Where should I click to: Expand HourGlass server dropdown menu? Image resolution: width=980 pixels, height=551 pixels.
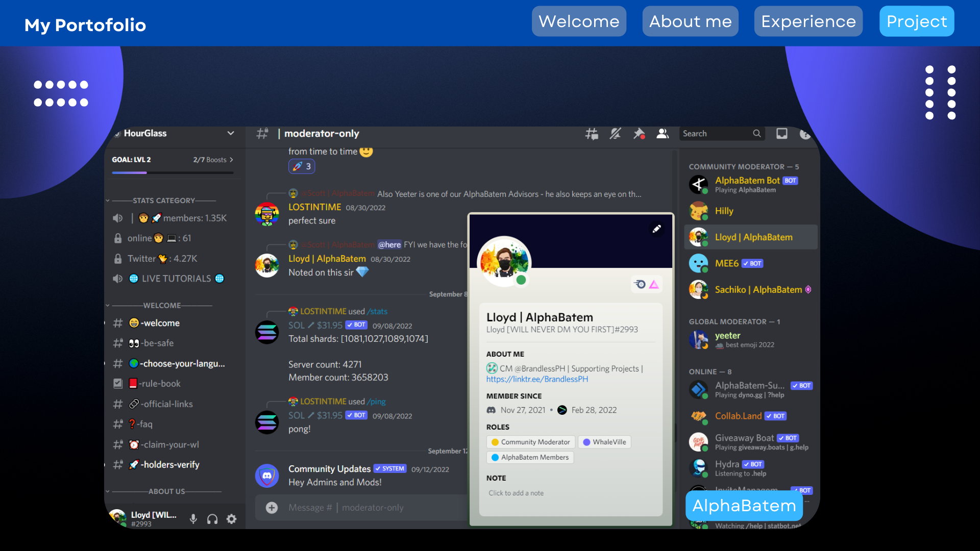[x=231, y=133]
